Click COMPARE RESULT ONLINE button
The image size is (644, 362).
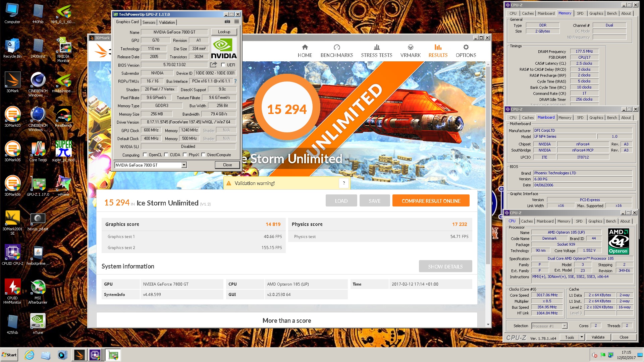(x=431, y=201)
